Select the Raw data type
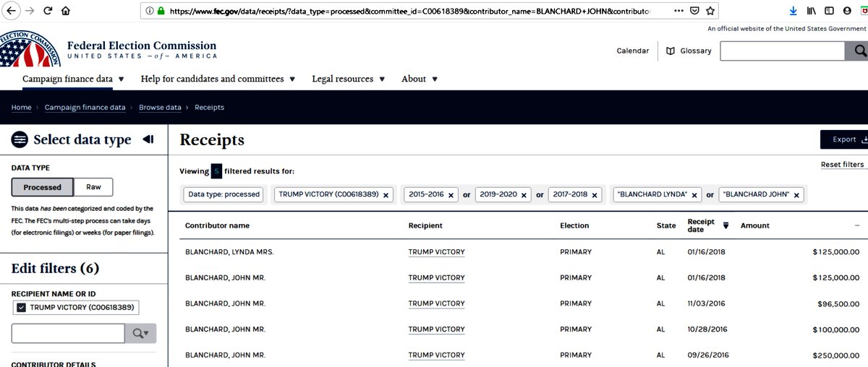Image resolution: width=868 pixels, height=367 pixels. [x=94, y=187]
